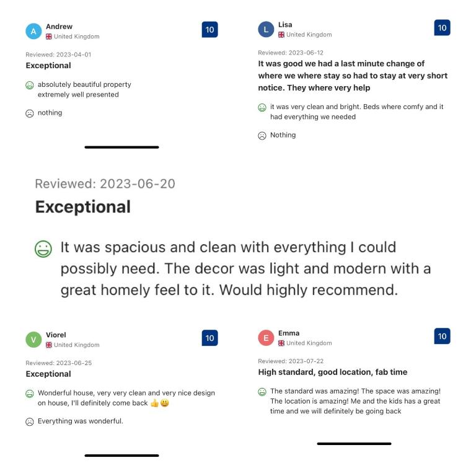
Task: Click Viorel's score badge of 10
Action: pyautogui.click(x=210, y=338)
